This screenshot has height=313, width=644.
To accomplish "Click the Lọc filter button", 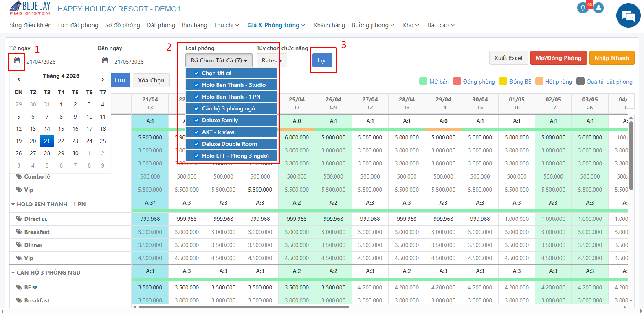I will click(322, 60).
